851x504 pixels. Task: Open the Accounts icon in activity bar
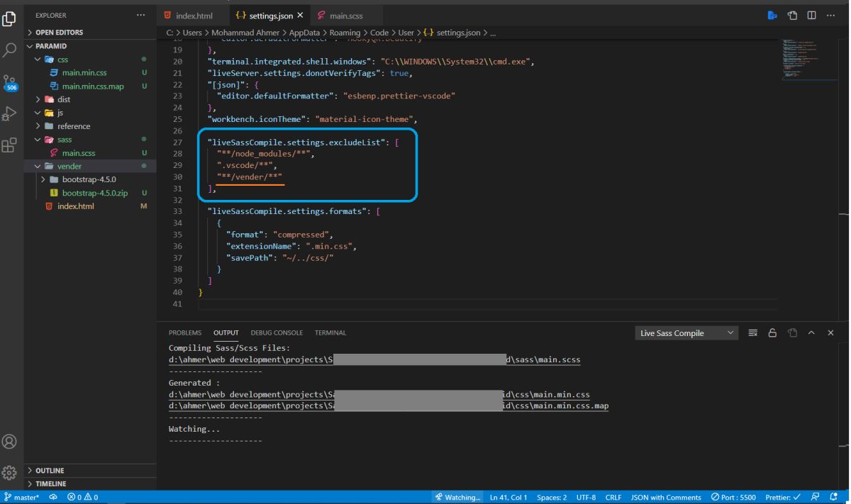(x=10, y=441)
